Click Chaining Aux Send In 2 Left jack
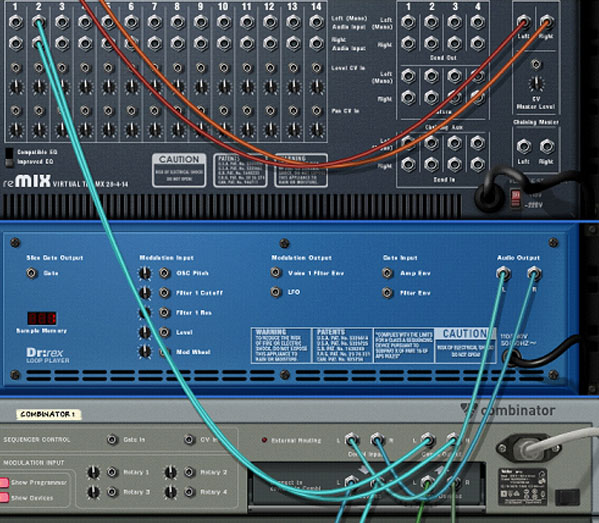 click(431, 143)
